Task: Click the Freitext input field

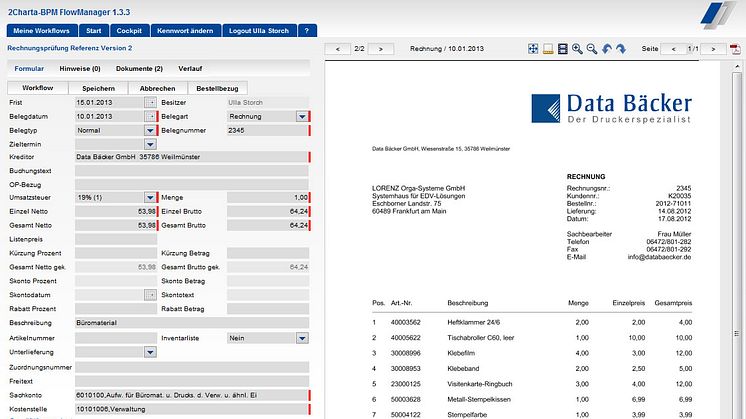Action: click(192, 381)
